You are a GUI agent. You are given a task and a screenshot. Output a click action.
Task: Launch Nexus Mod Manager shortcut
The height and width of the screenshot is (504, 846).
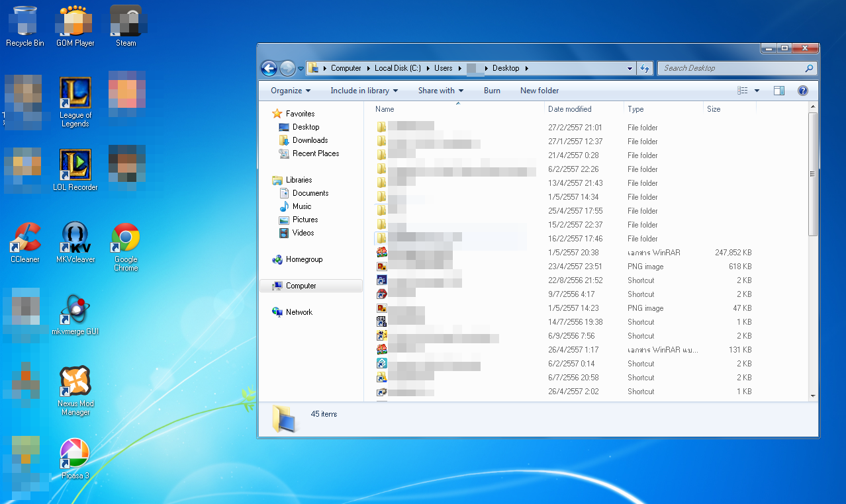pos(75,382)
